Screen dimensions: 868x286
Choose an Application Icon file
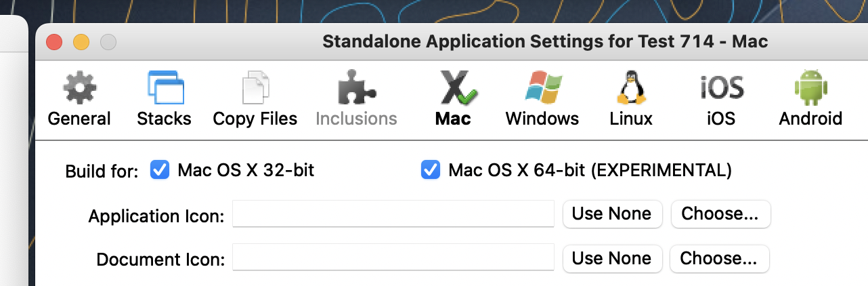click(720, 213)
